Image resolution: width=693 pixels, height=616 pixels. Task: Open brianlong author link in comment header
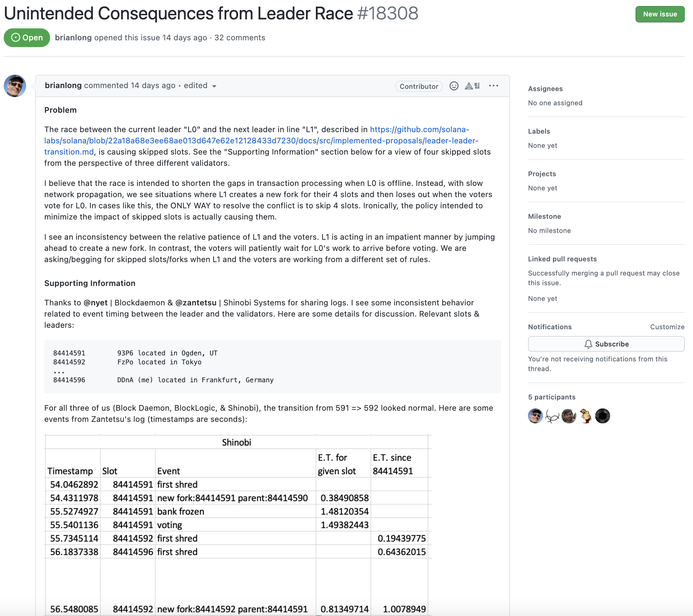tap(63, 85)
